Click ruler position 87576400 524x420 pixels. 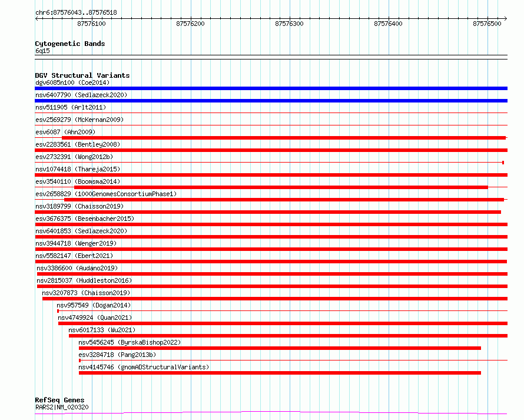388,24
